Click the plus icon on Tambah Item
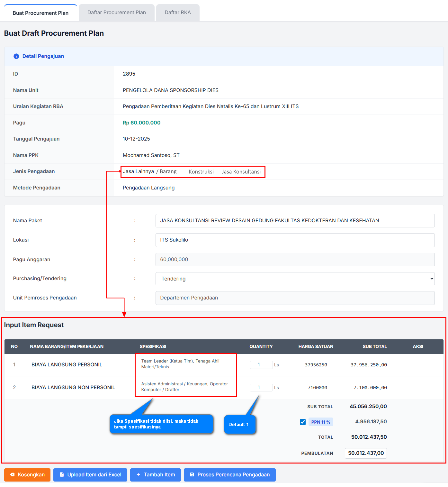The height and width of the screenshot is (487, 448). (x=138, y=475)
